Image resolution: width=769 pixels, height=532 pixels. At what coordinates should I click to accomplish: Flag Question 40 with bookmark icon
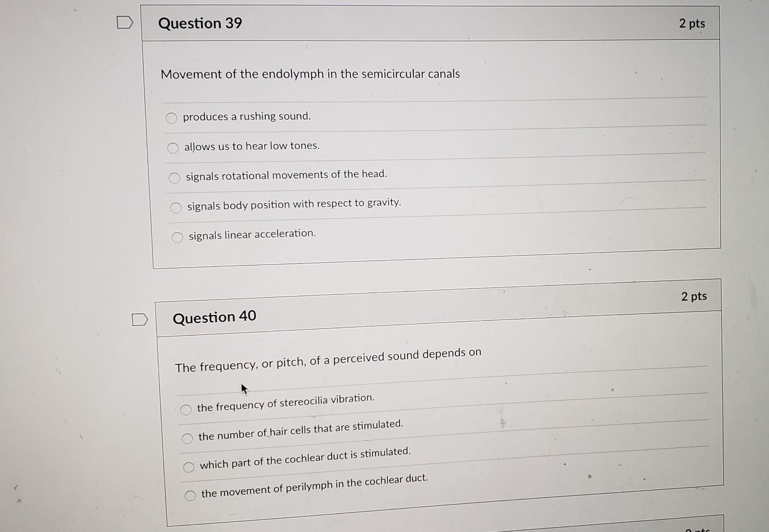pyautogui.click(x=140, y=320)
